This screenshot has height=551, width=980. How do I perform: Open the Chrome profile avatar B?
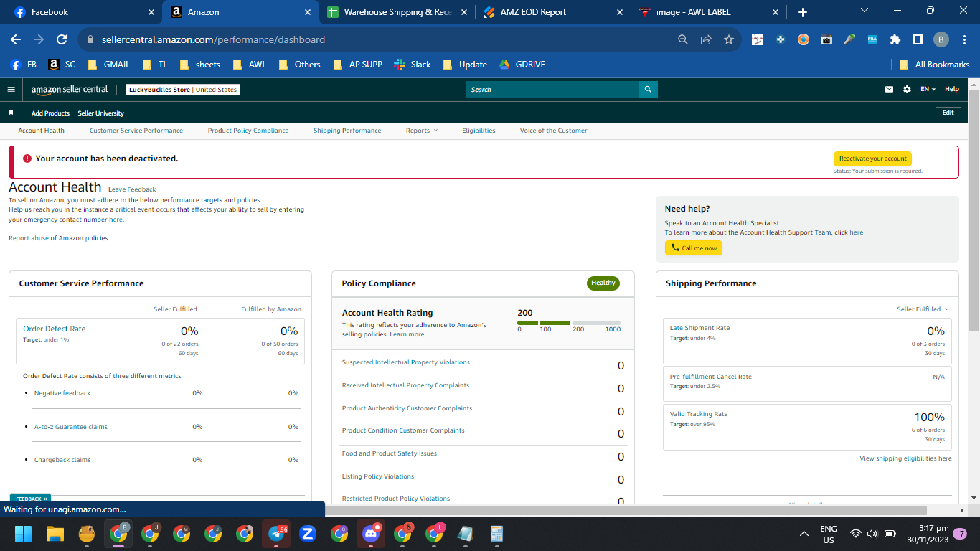pos(941,40)
